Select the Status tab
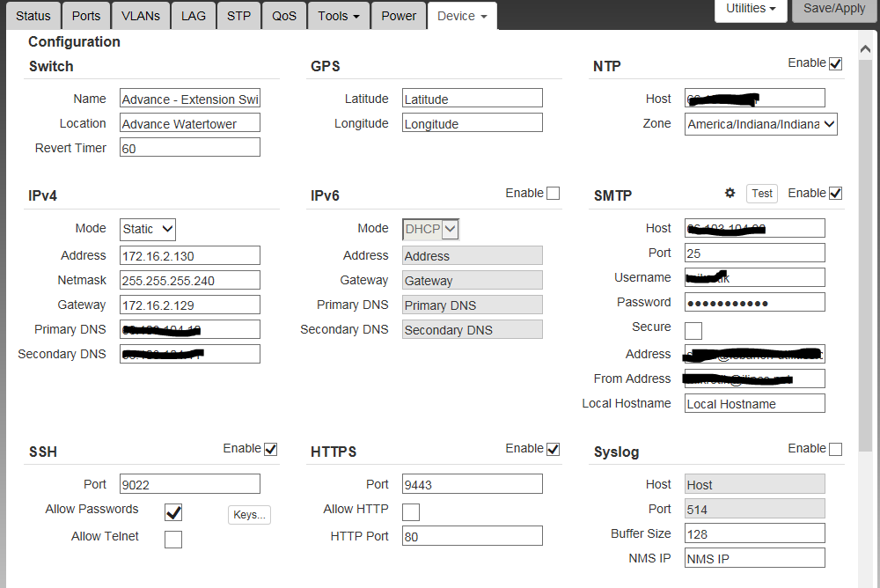The height and width of the screenshot is (588, 880). (34, 16)
